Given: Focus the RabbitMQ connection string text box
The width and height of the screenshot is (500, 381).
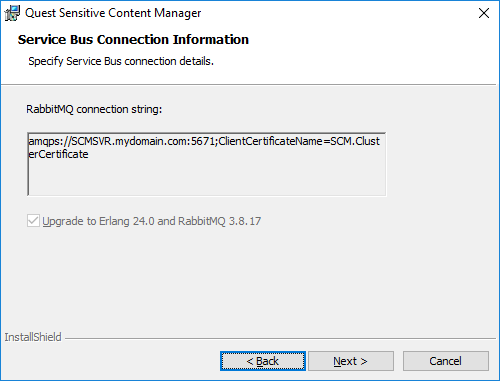Looking at the screenshot, I should (x=207, y=164).
